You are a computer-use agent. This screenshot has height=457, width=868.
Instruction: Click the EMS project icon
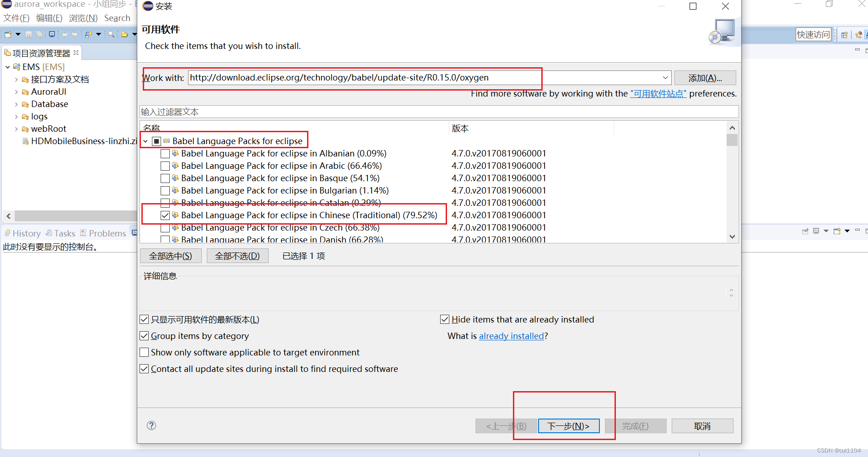[x=17, y=67]
